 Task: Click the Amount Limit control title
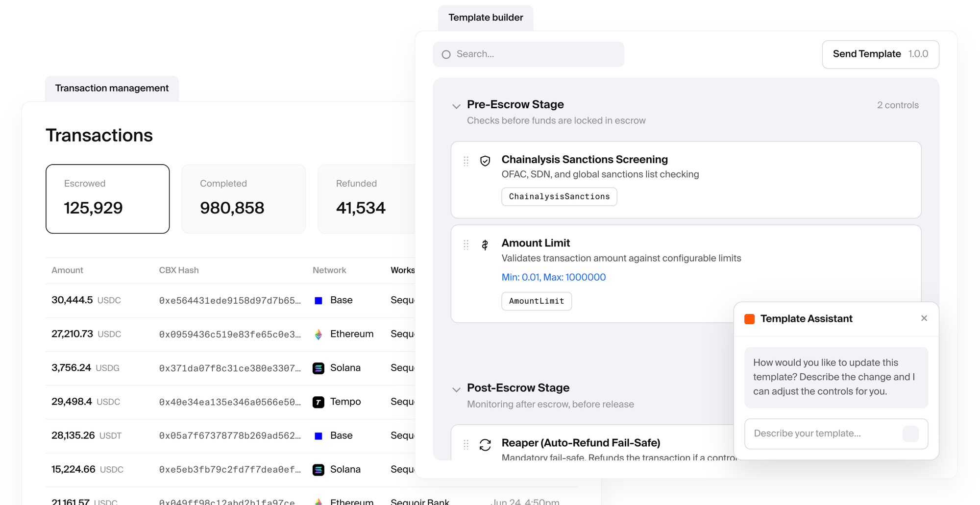pyautogui.click(x=536, y=243)
